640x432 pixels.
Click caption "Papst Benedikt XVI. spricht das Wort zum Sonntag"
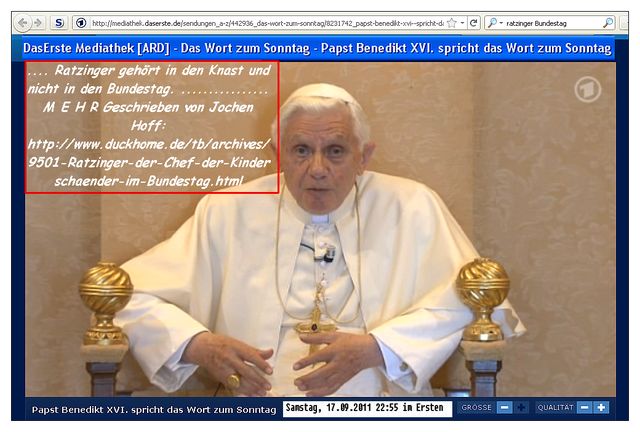pyautogui.click(x=154, y=409)
